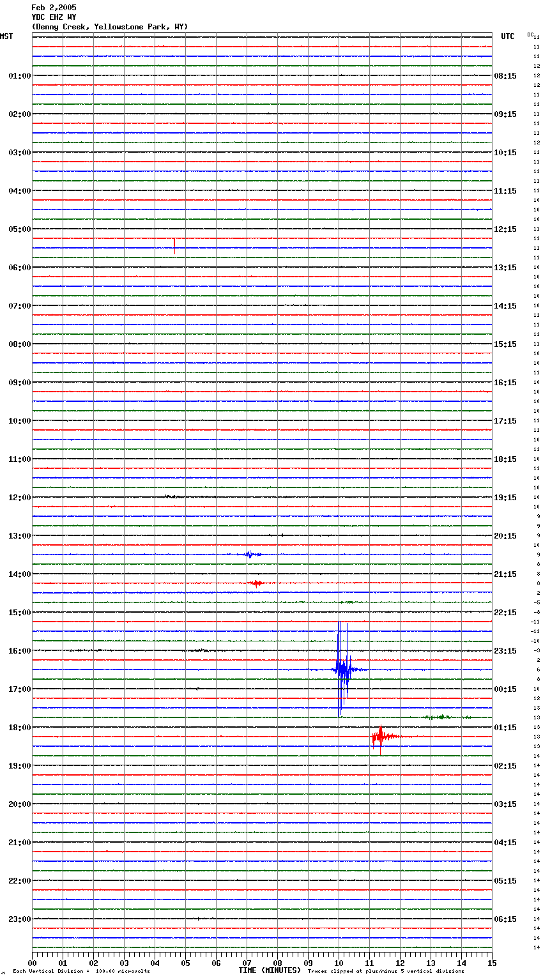Viewport: 543px width, 980px height.
Task: Click the red spike in the 05:15 trace
Action: 174,245
